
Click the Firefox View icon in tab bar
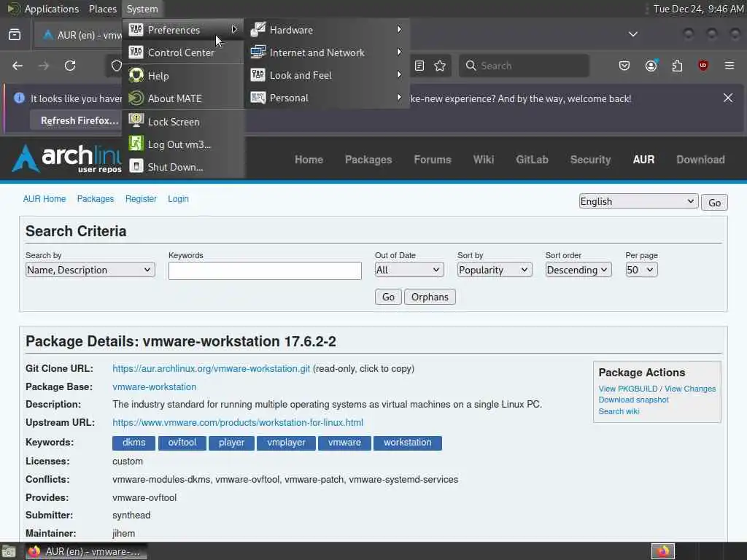pos(15,35)
